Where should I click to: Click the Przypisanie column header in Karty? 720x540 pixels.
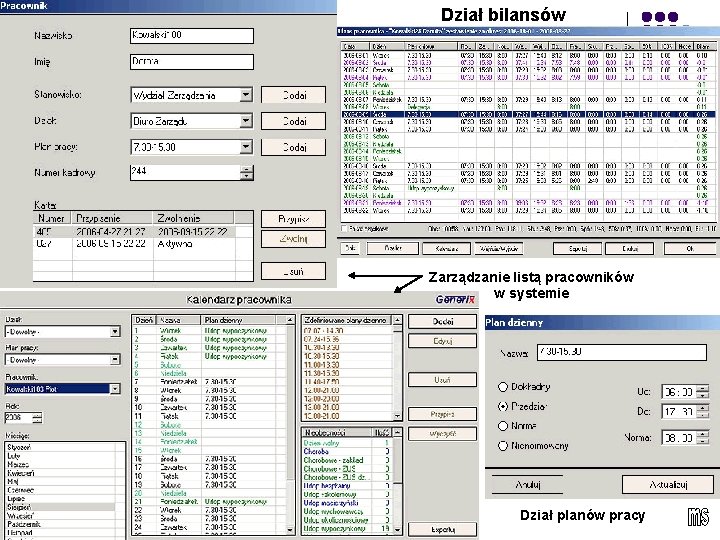[x=112, y=218]
